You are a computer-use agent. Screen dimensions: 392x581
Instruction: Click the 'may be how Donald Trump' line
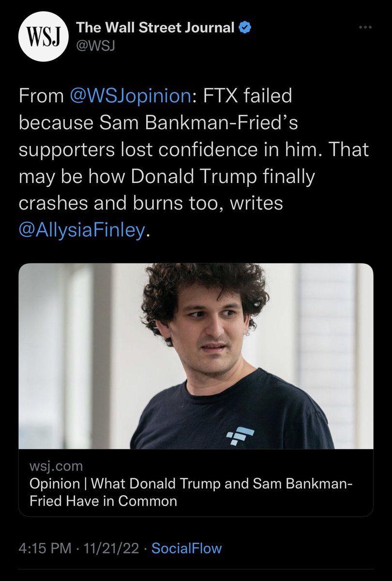(166, 177)
